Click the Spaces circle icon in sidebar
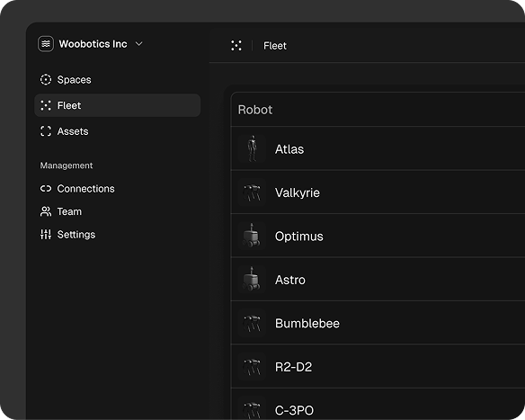525x420 pixels. tap(46, 80)
